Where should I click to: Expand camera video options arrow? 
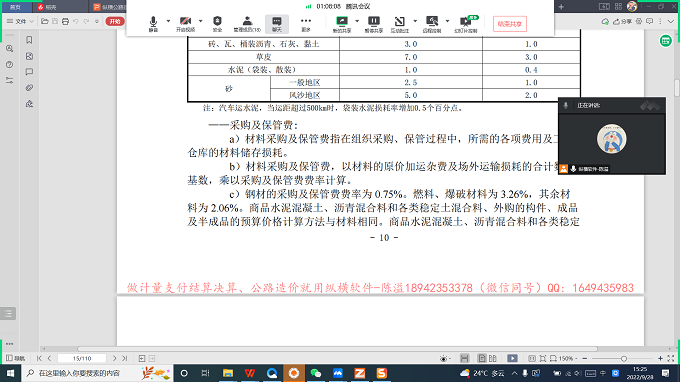pyautogui.click(x=200, y=21)
